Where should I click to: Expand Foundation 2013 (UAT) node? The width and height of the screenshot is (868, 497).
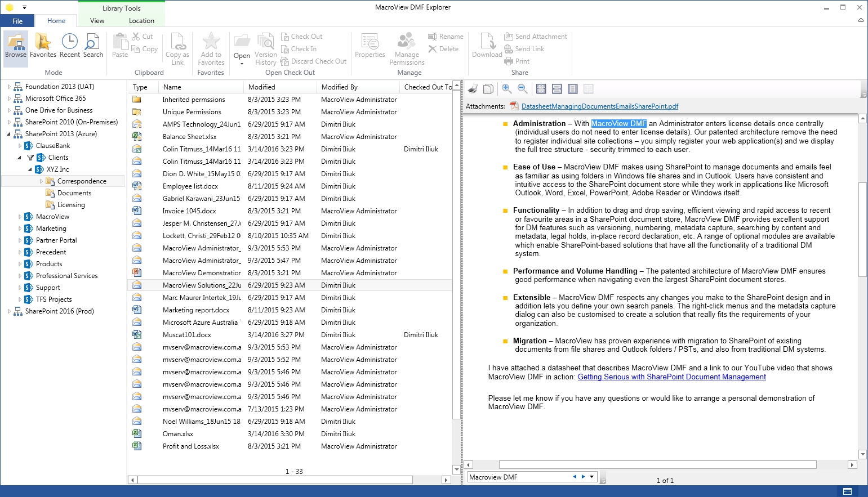pyautogui.click(x=9, y=87)
